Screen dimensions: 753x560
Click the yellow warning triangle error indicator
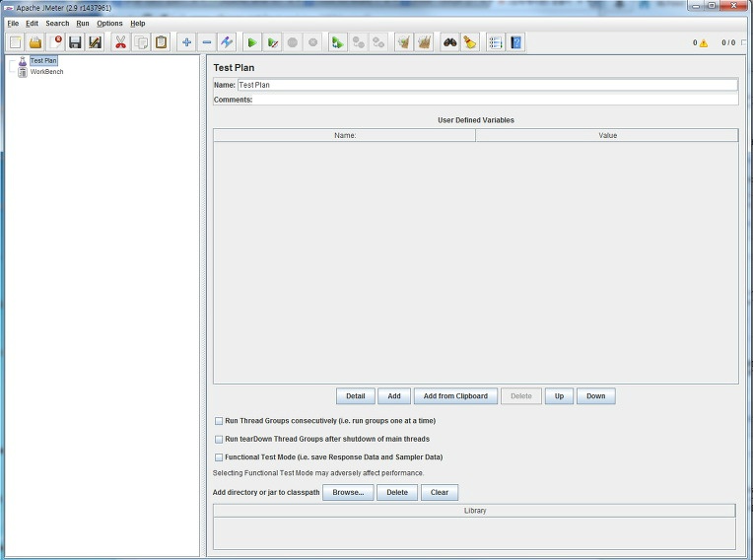(x=704, y=43)
